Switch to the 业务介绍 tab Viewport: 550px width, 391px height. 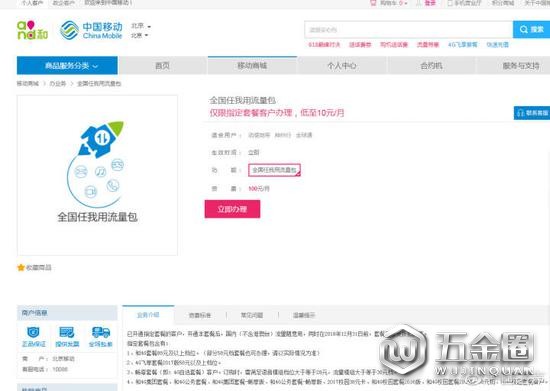coord(148,315)
